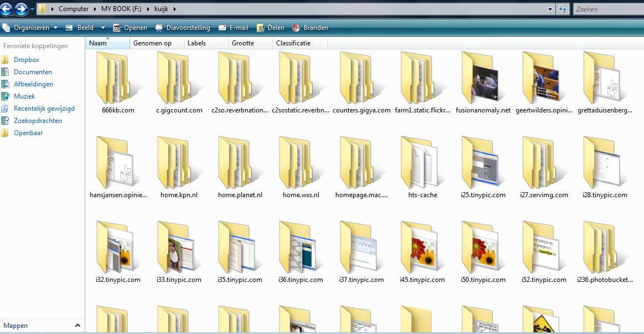644x334 pixels.
Task: Select the c2sostatic.reverbn folder
Action: point(300,83)
